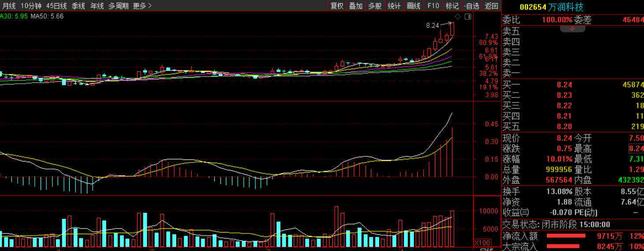This screenshot has height=251, width=644.
Task: Click the X100 volume scale box
Action: (483, 243)
